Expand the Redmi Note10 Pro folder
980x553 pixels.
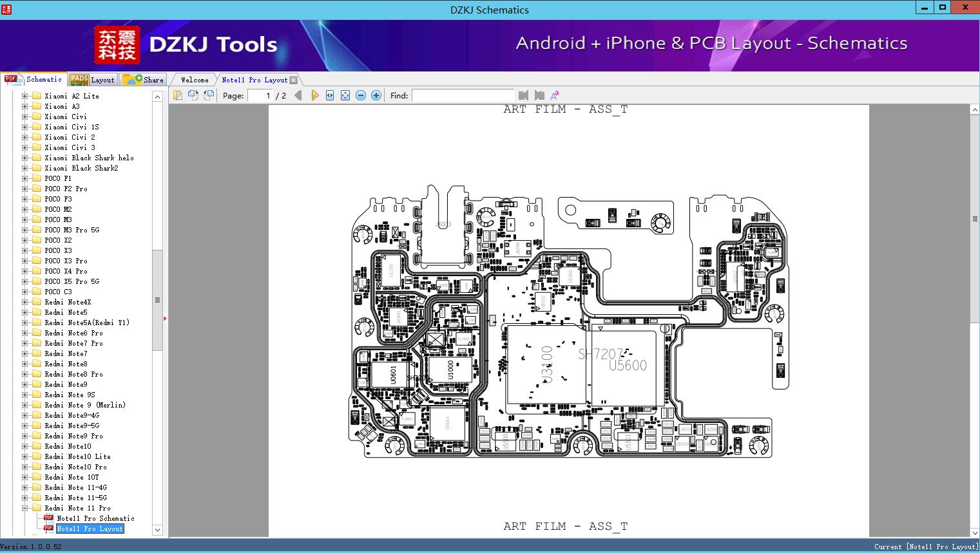tap(25, 467)
